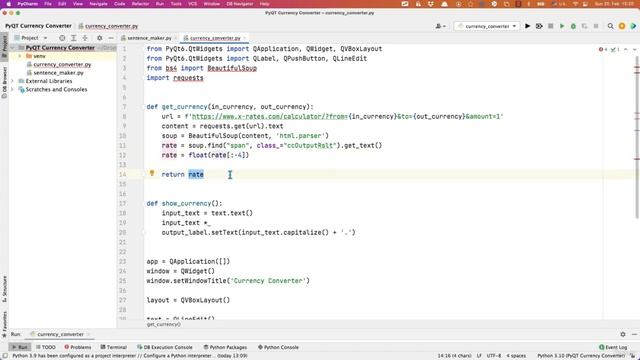
Task: Open the user account icon dropdown
Action: pyautogui.click(x=440, y=26)
